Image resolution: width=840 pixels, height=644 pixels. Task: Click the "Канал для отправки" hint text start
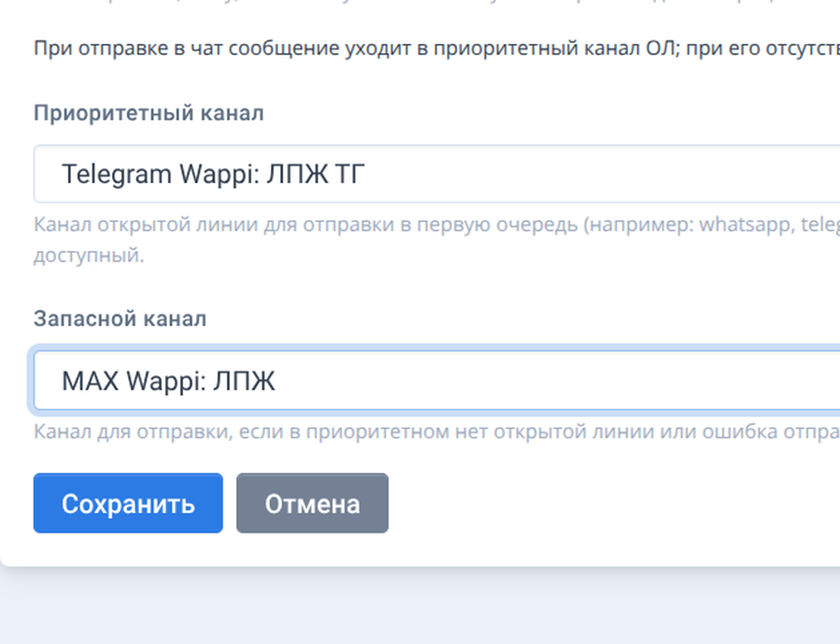coord(104,432)
